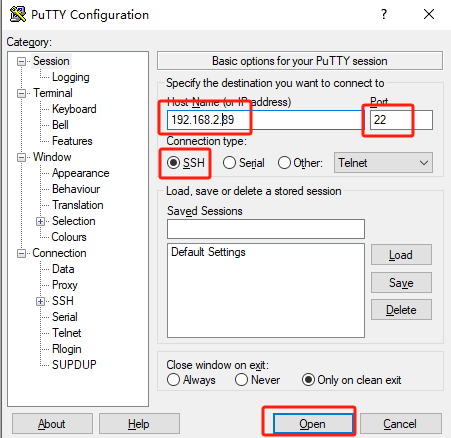The width and height of the screenshot is (451, 438).
Task: Select the Other connection type radio
Action: tap(284, 163)
